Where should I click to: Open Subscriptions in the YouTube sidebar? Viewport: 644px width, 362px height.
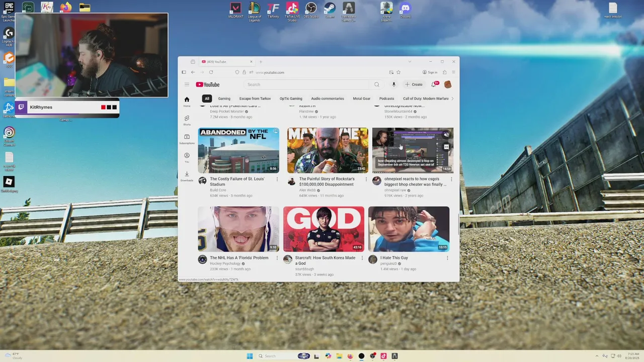[187, 139]
